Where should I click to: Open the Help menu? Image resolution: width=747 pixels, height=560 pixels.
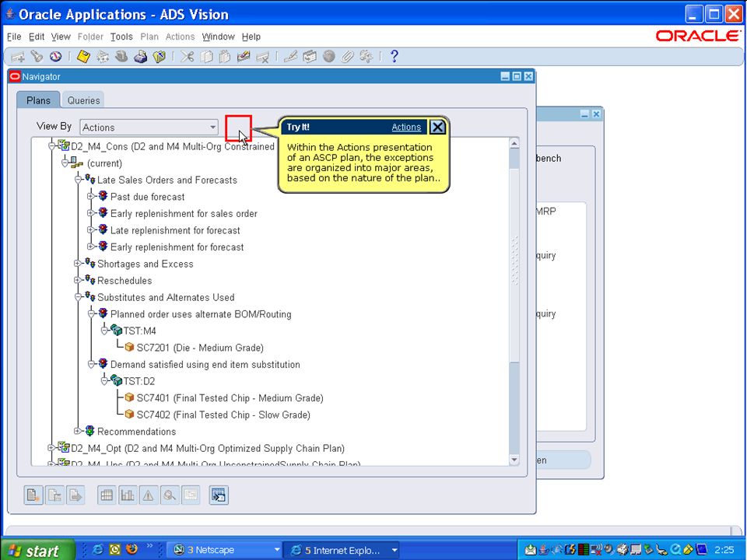click(x=251, y=37)
